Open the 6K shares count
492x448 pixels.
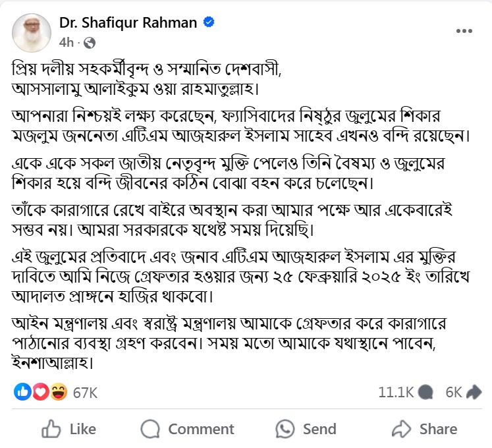[x=454, y=393]
